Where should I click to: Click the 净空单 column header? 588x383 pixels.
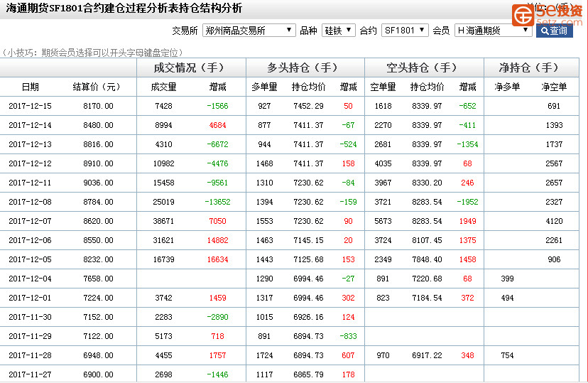[x=554, y=87]
